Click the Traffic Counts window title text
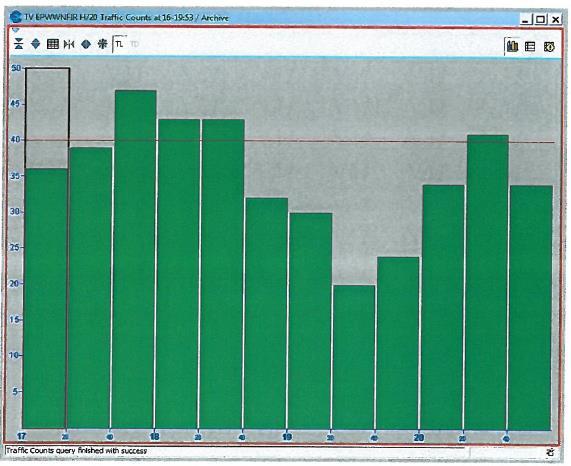This screenshot has height=466, width=571. coord(126,17)
